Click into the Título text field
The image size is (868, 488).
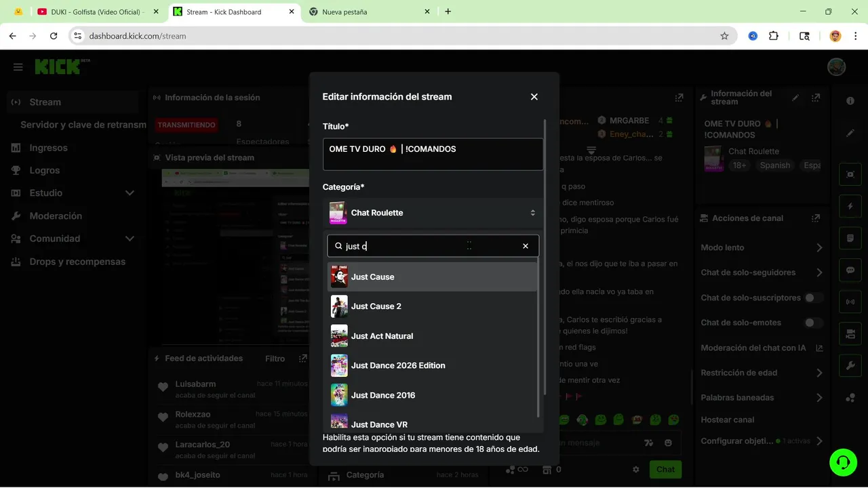(433, 155)
